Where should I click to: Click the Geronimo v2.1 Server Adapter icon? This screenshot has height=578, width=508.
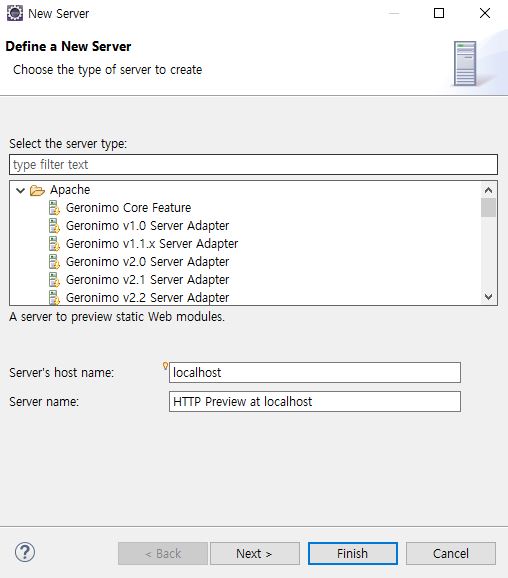tap(54, 280)
